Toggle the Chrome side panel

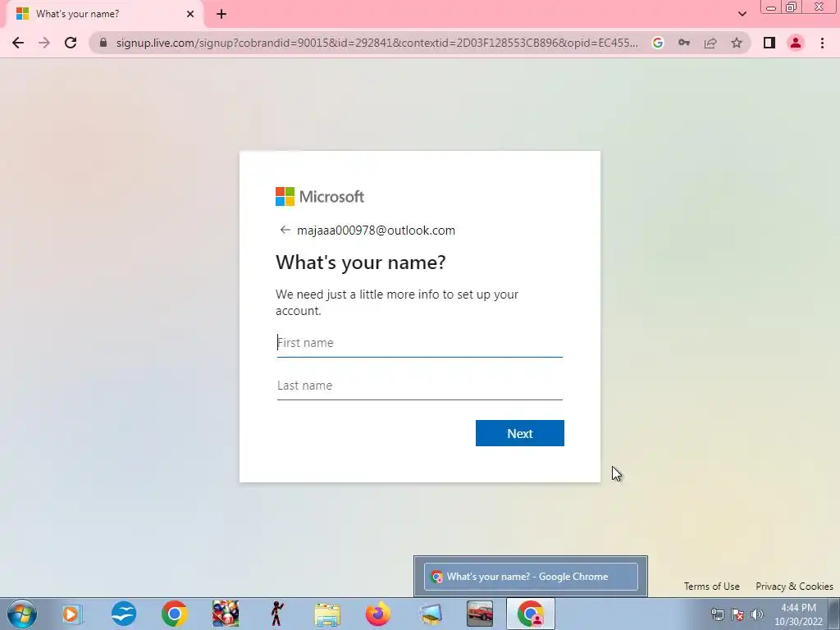(769, 43)
